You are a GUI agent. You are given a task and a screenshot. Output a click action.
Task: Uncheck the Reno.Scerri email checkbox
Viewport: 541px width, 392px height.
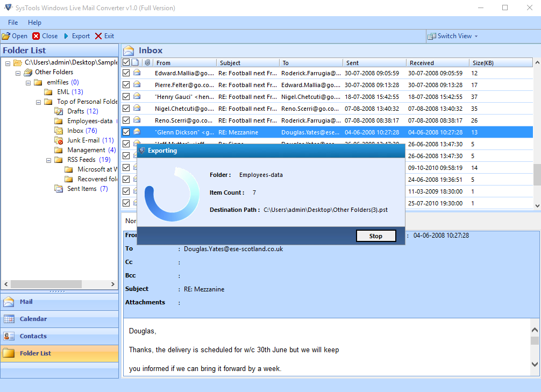[126, 120]
